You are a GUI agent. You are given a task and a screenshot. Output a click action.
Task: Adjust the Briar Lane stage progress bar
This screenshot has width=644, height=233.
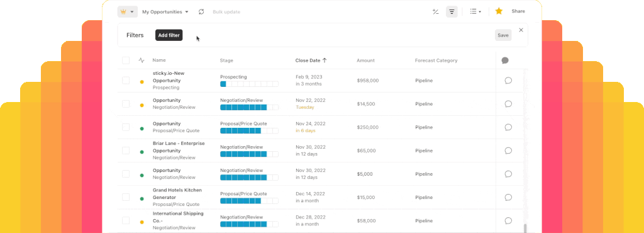pos(249,154)
